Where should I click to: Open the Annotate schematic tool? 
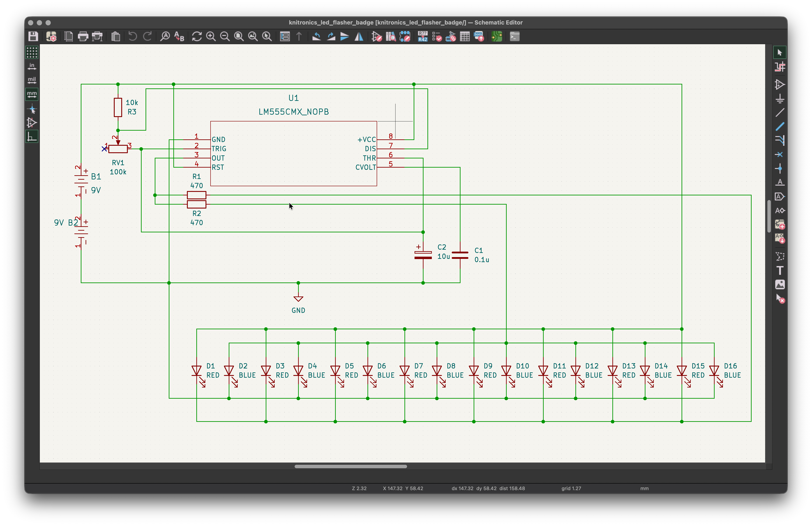[x=423, y=37]
